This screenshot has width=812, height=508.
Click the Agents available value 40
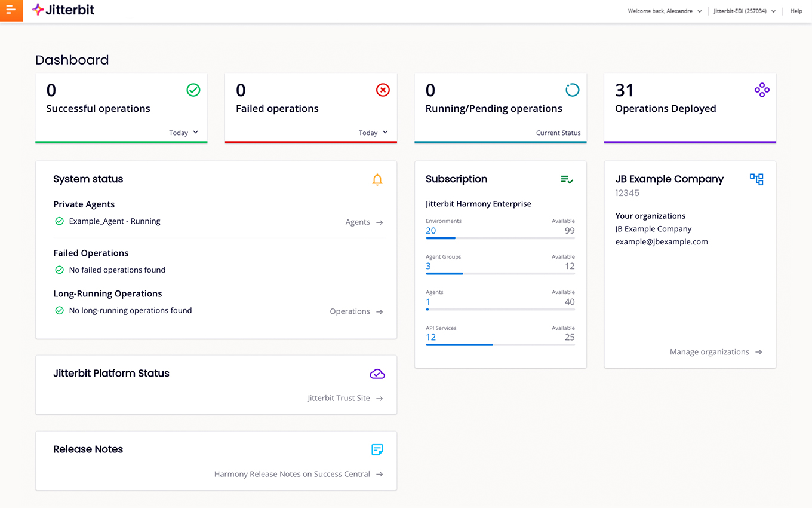click(570, 302)
